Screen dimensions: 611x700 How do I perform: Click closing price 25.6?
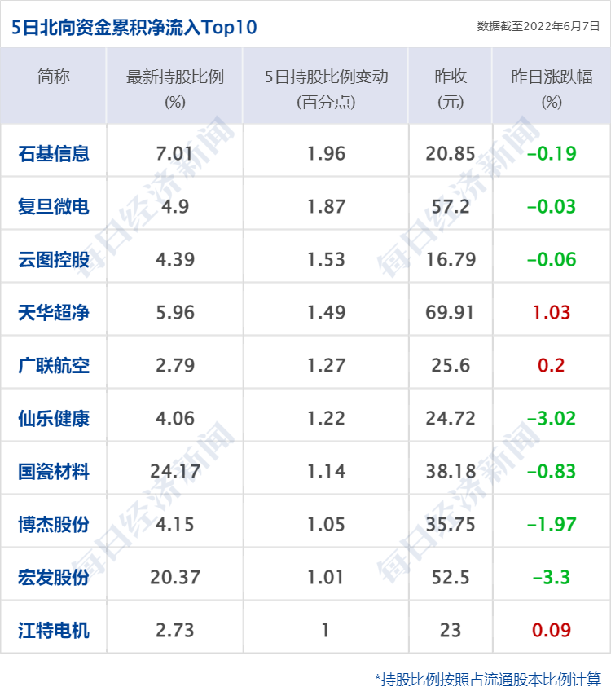[x=451, y=366]
